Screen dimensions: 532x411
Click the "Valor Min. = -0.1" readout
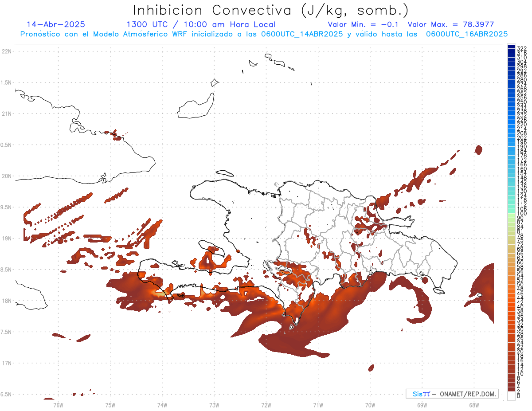click(364, 24)
